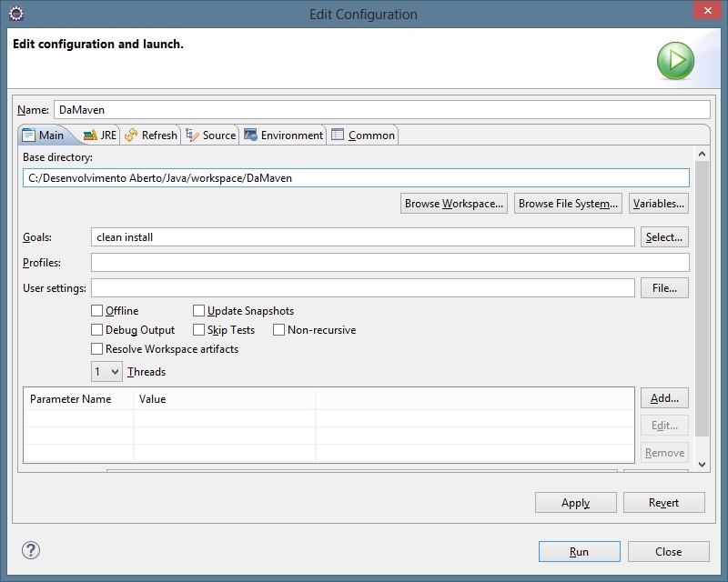Click the scrollbar down arrow

click(702, 464)
